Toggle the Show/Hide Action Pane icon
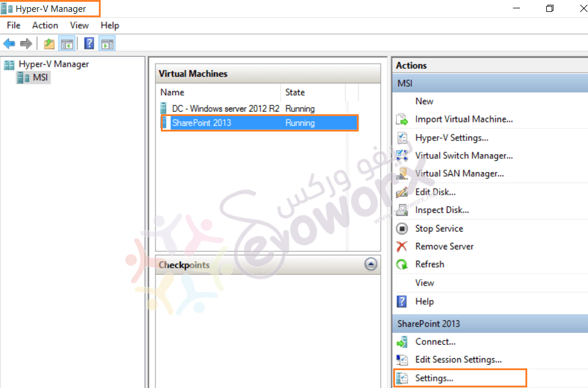Image resolution: width=588 pixels, height=388 pixels. pos(107,44)
